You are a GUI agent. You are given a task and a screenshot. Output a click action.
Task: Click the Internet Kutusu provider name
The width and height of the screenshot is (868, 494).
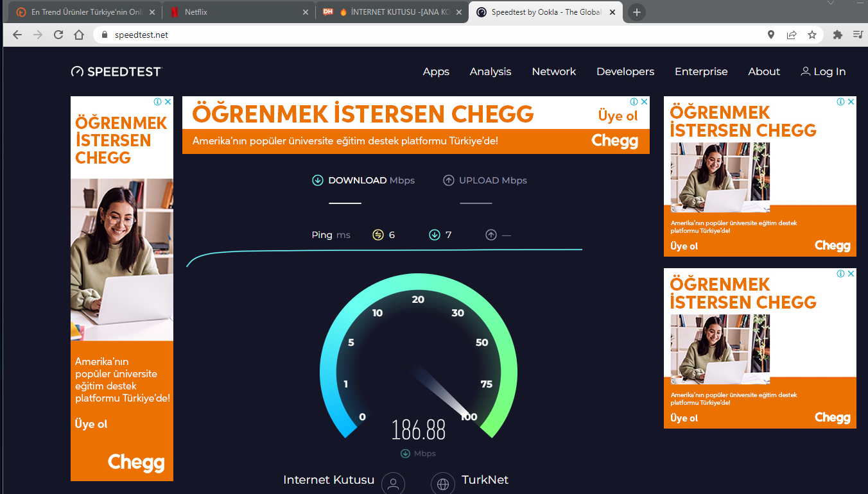pos(329,480)
